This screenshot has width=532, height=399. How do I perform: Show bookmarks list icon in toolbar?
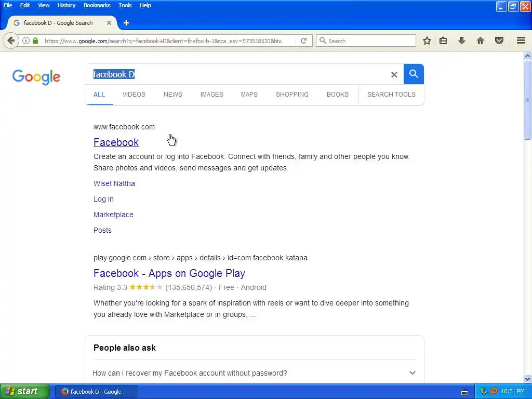tap(443, 41)
